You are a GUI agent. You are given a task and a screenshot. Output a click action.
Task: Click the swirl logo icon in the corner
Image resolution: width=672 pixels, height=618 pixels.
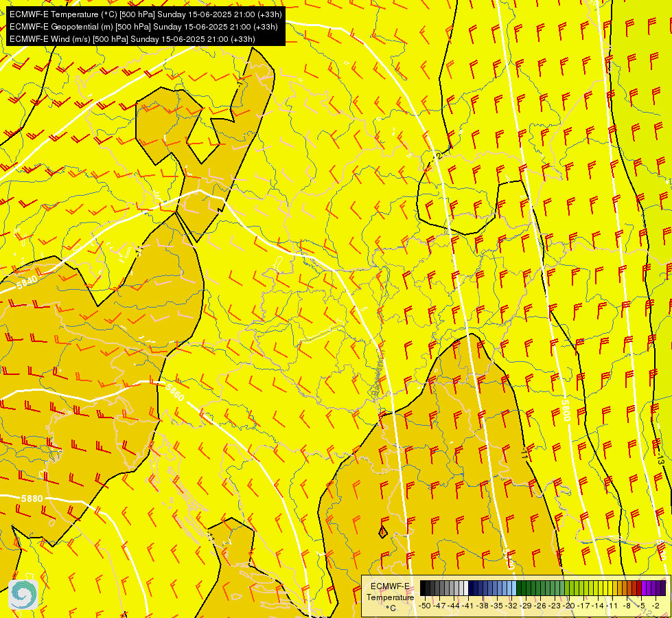[x=23, y=595]
